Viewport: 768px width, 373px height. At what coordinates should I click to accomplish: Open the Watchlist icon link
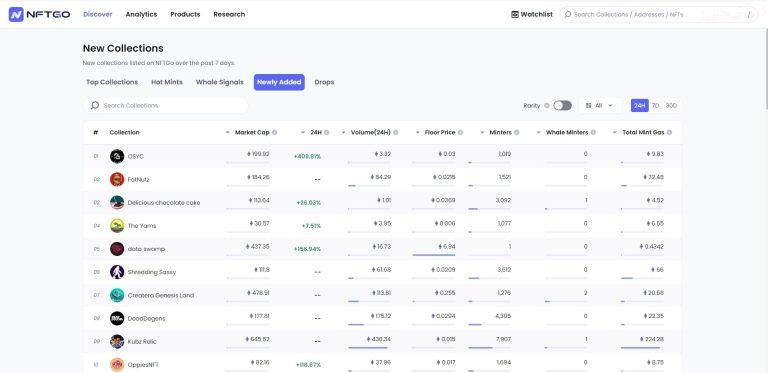pyautogui.click(x=515, y=15)
